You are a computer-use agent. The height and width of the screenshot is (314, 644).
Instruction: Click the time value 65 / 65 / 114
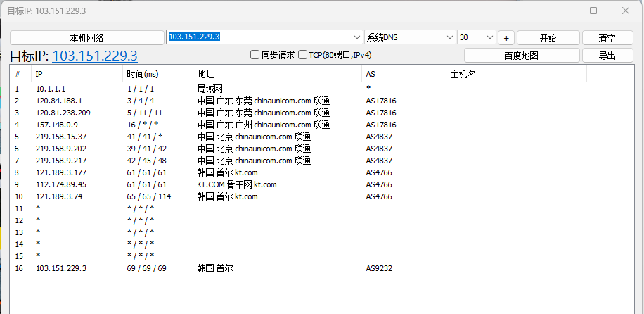[x=149, y=196]
